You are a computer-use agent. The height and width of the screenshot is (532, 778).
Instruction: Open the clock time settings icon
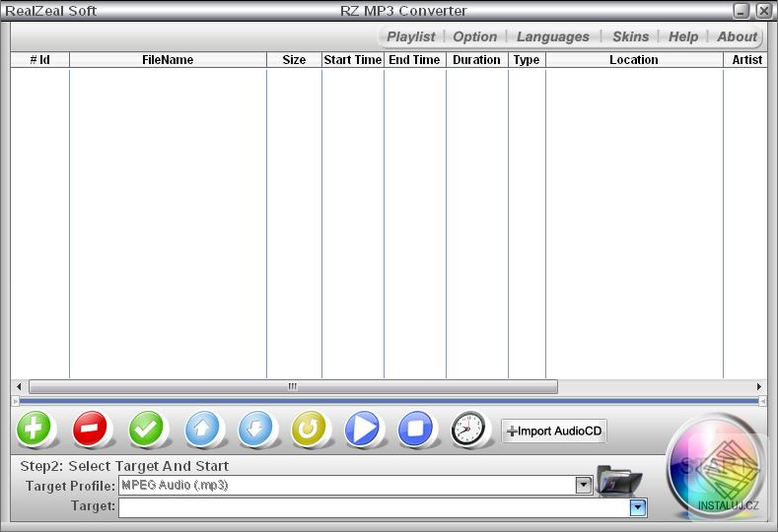468,429
